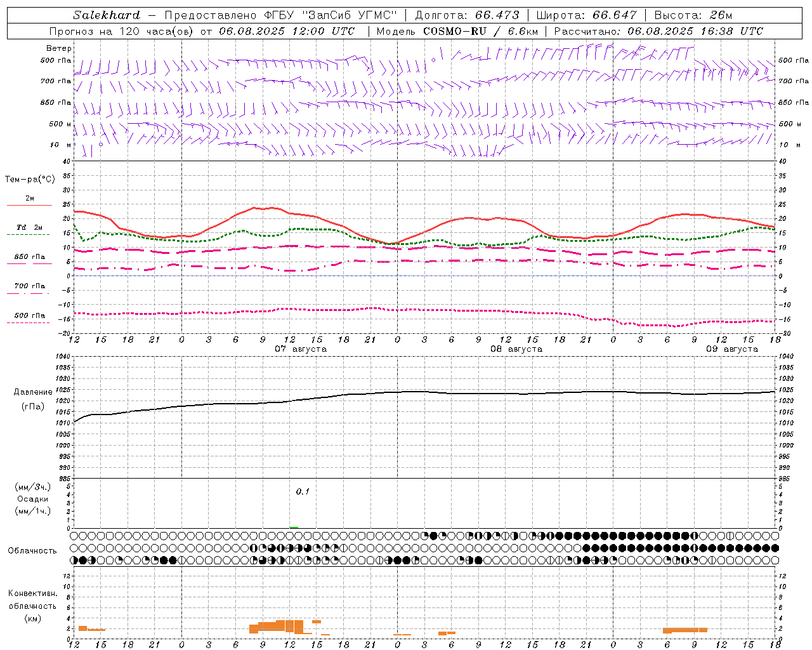
Task: Select the 'Давление' pressure panel label
Action: pyautogui.click(x=33, y=392)
